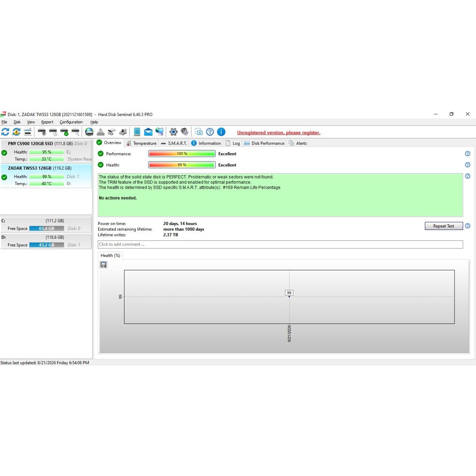Click the Health 99 % gradient bar
This screenshot has width=476, height=476.
(182, 165)
